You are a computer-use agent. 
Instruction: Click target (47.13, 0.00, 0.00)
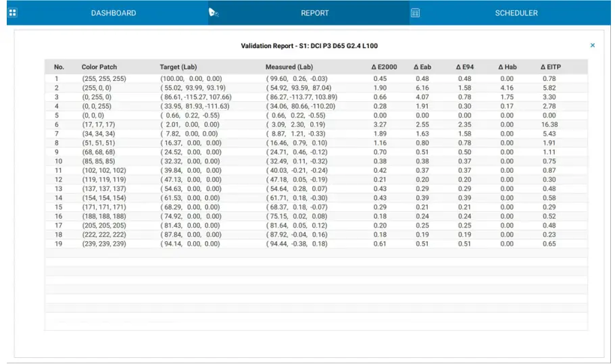coord(191,180)
